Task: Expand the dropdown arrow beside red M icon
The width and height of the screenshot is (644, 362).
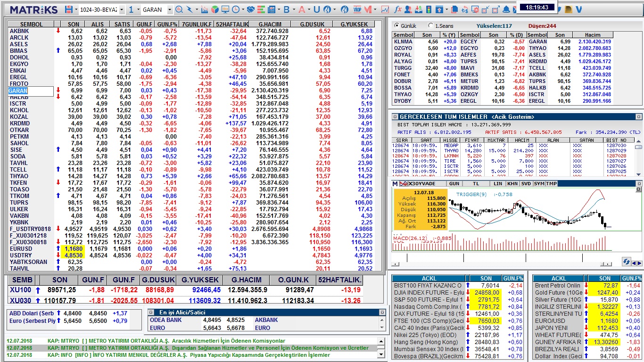Action: point(375,9)
